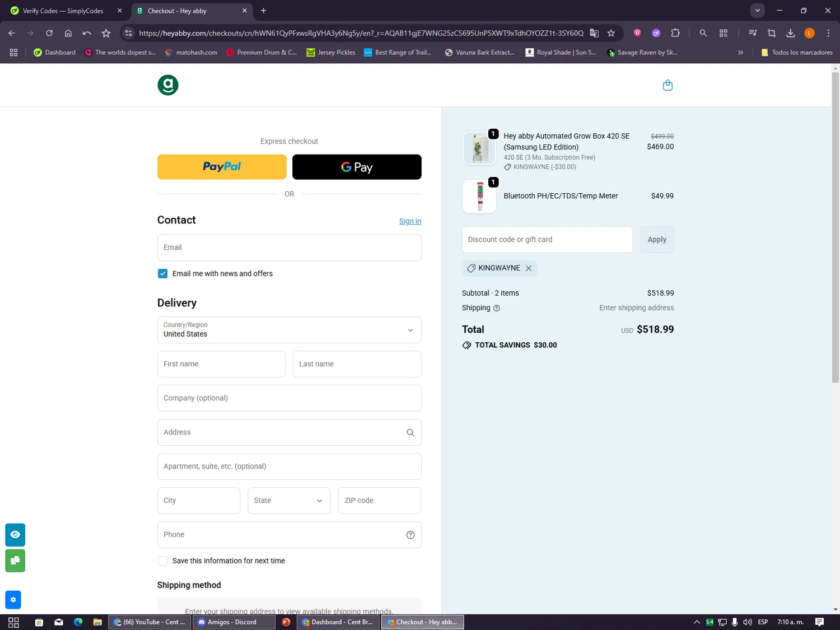
Task: Click the Apply discount button
Action: 657,240
